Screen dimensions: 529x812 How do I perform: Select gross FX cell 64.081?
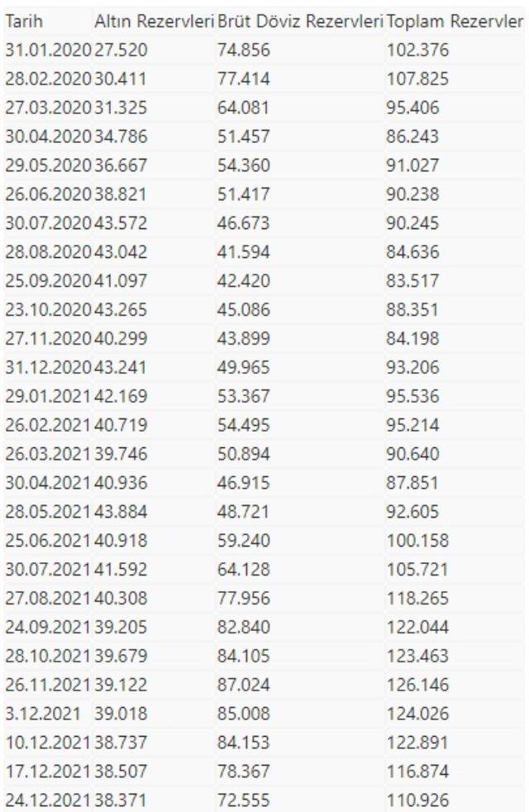pyautogui.click(x=243, y=107)
